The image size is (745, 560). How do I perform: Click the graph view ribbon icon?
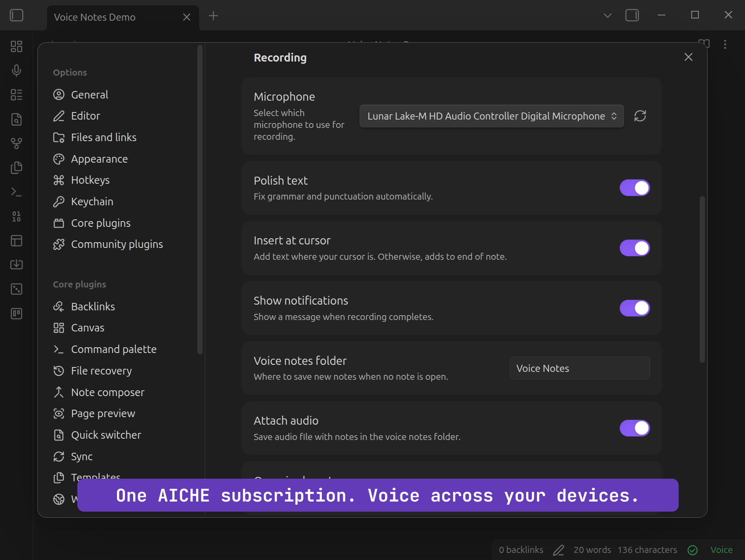pos(16,143)
